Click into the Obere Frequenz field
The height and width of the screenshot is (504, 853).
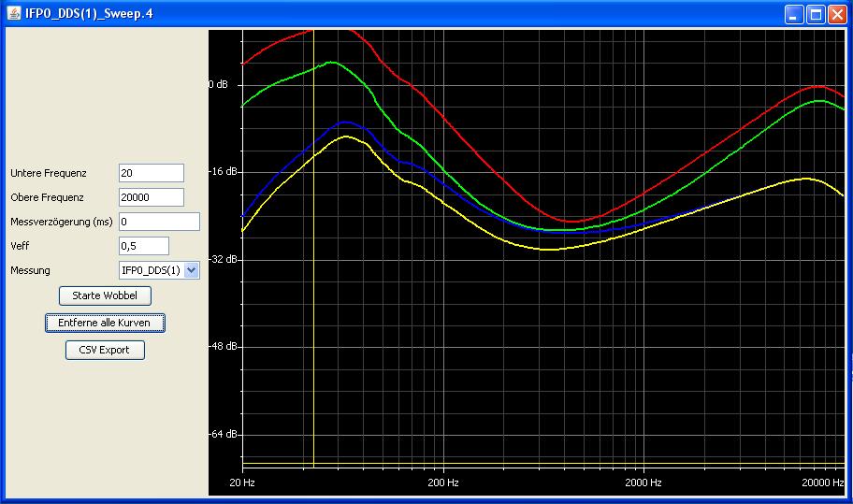[x=152, y=197]
